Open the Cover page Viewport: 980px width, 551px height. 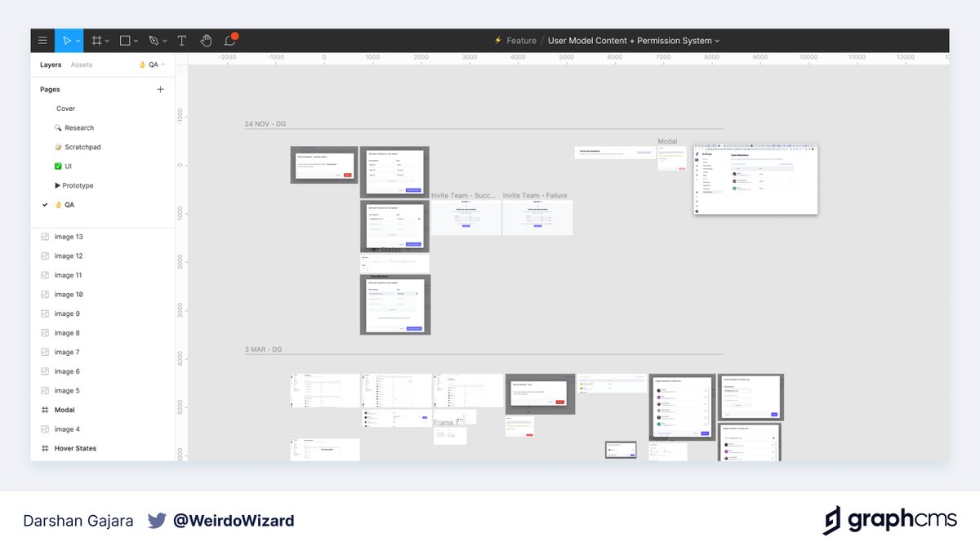[x=65, y=109]
